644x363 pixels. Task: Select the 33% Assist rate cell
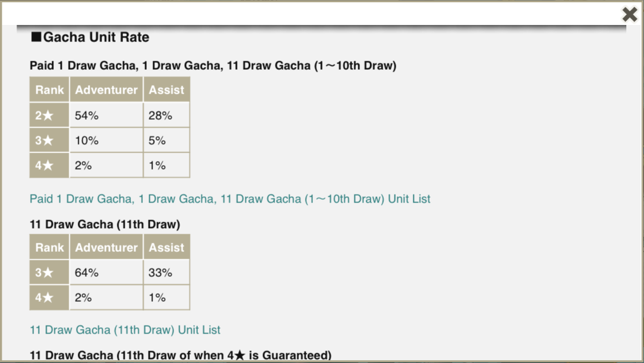[x=166, y=273]
